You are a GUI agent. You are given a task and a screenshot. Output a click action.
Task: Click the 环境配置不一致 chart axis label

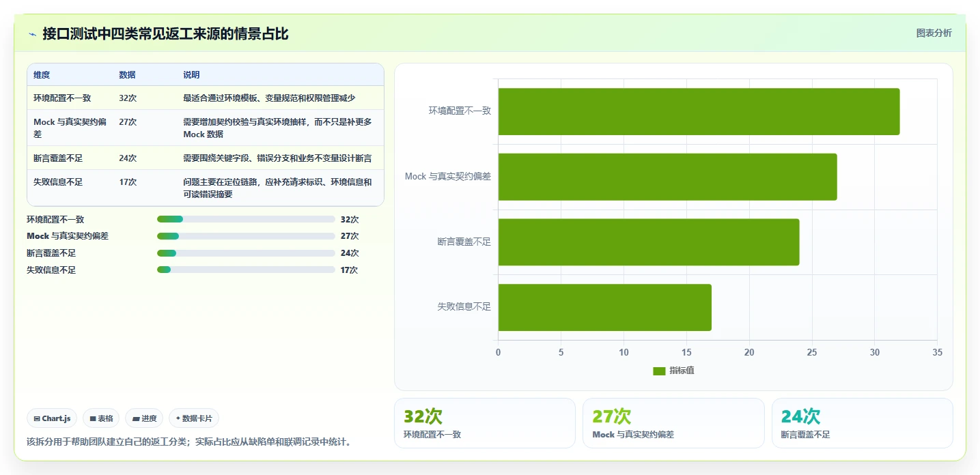(460, 111)
